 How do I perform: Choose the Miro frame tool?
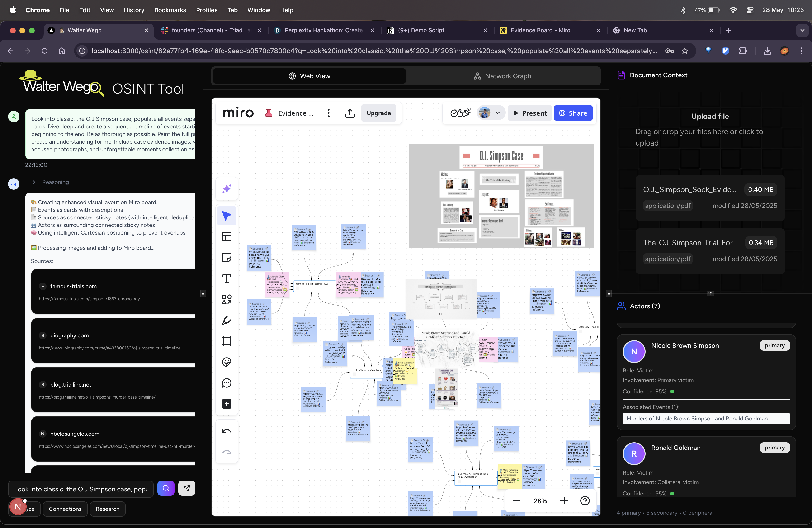pyautogui.click(x=227, y=341)
